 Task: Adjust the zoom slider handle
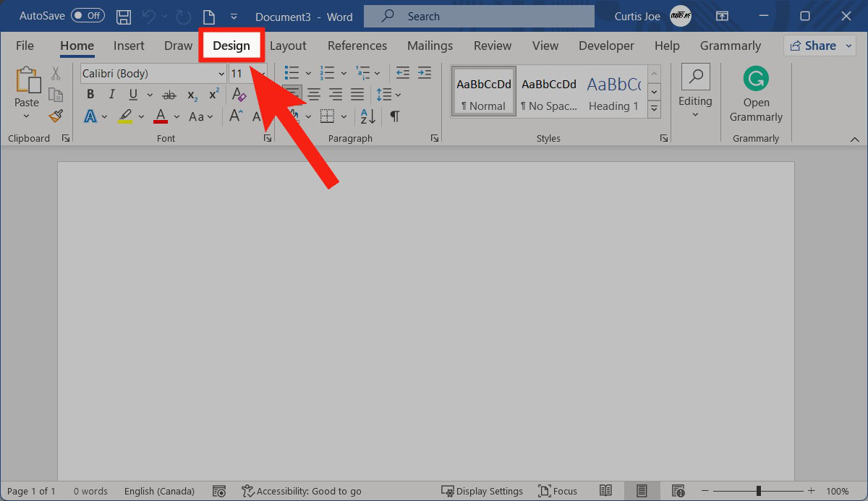coord(758,491)
